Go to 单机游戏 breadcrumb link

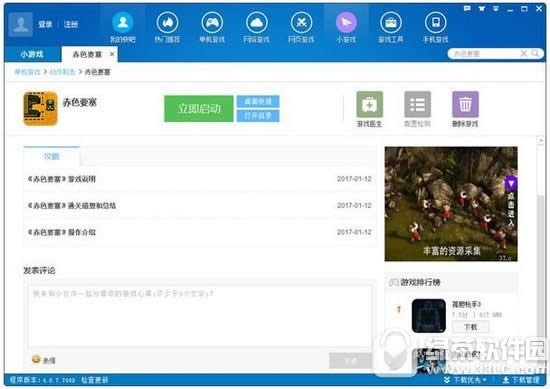tap(27, 72)
